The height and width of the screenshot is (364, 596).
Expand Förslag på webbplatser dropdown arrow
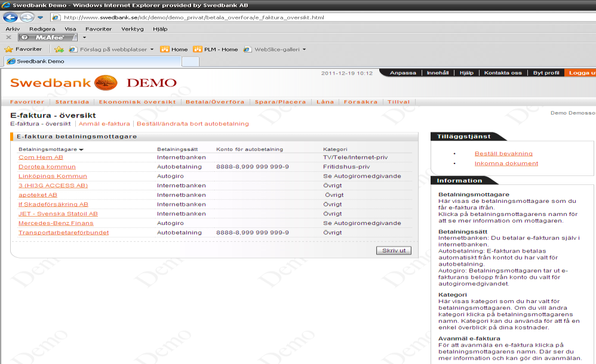point(152,50)
